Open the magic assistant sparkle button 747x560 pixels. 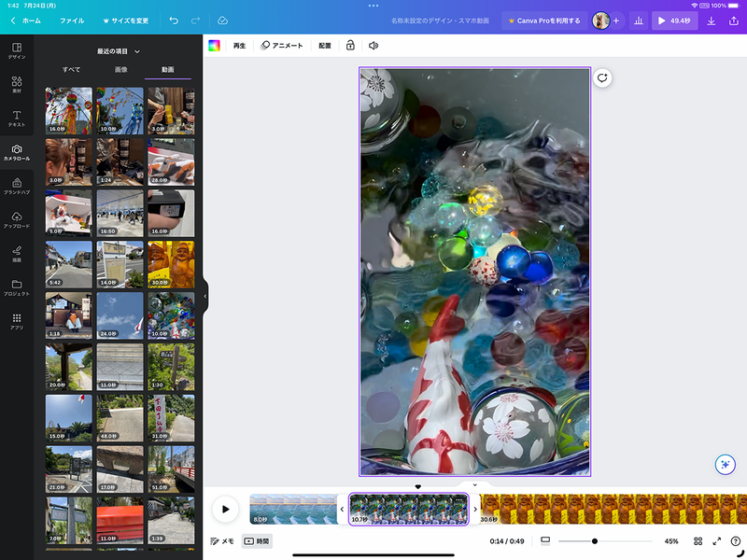tap(724, 465)
